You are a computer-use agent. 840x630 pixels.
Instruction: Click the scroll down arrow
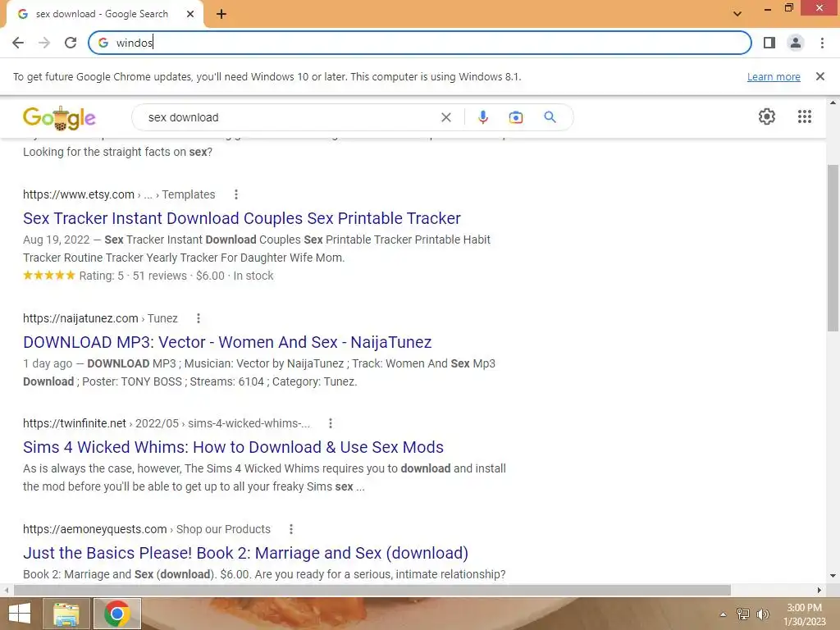point(833,576)
